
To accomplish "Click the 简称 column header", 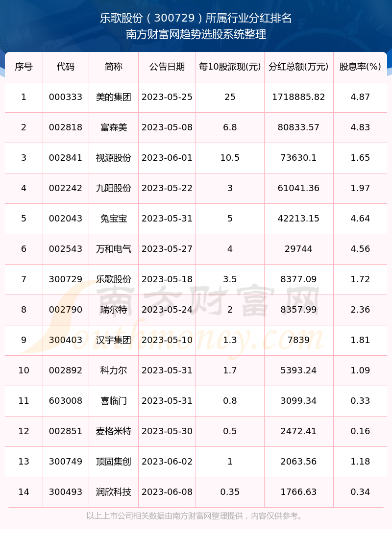I will [114, 67].
